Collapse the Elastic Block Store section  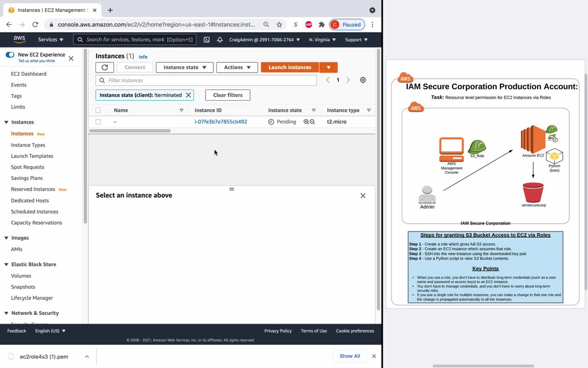6,264
